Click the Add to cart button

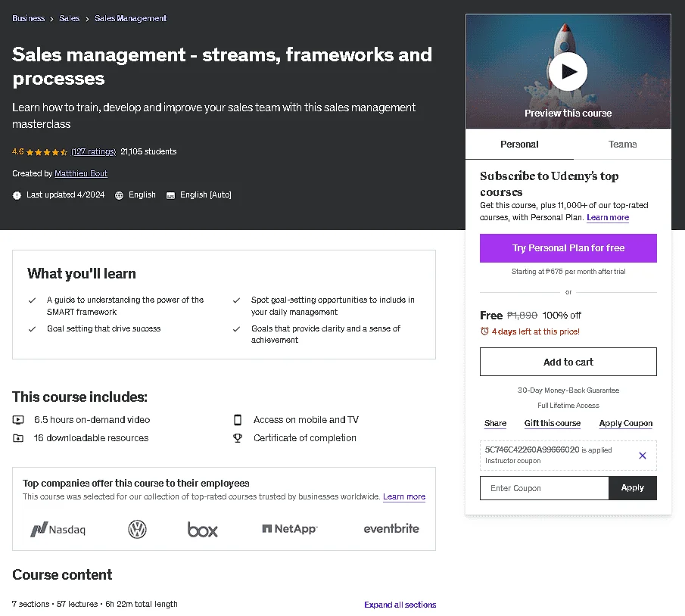point(568,362)
